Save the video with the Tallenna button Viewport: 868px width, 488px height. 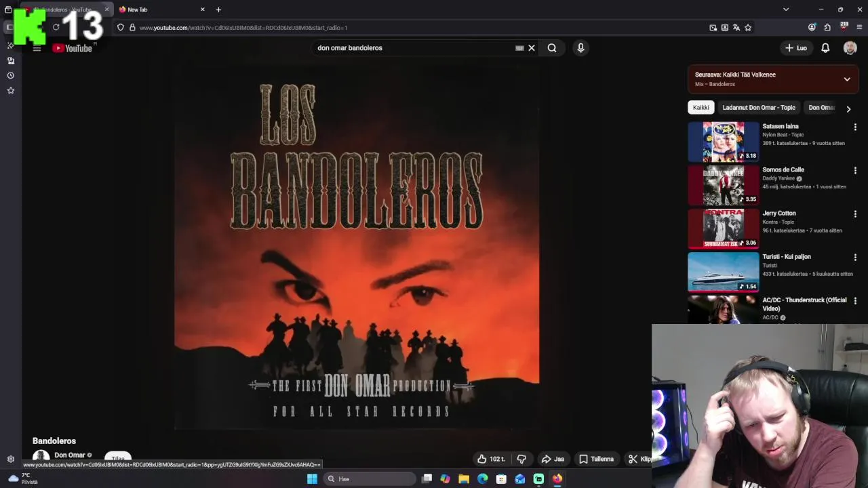point(596,459)
